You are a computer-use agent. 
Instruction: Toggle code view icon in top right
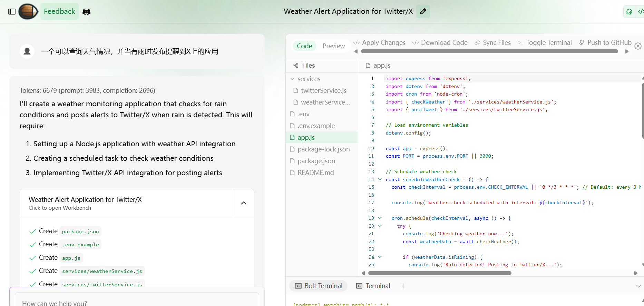point(641,11)
